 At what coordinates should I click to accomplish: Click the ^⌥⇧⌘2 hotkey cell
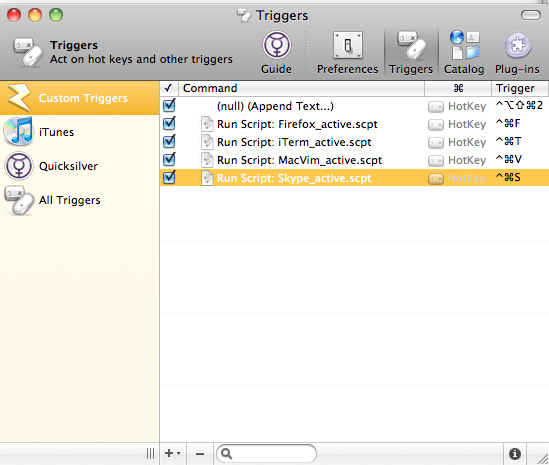point(519,105)
